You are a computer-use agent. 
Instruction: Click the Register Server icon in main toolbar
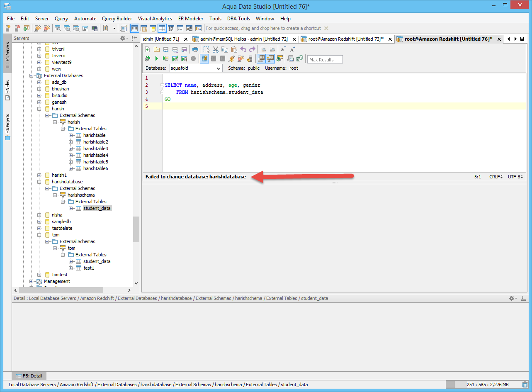8,28
